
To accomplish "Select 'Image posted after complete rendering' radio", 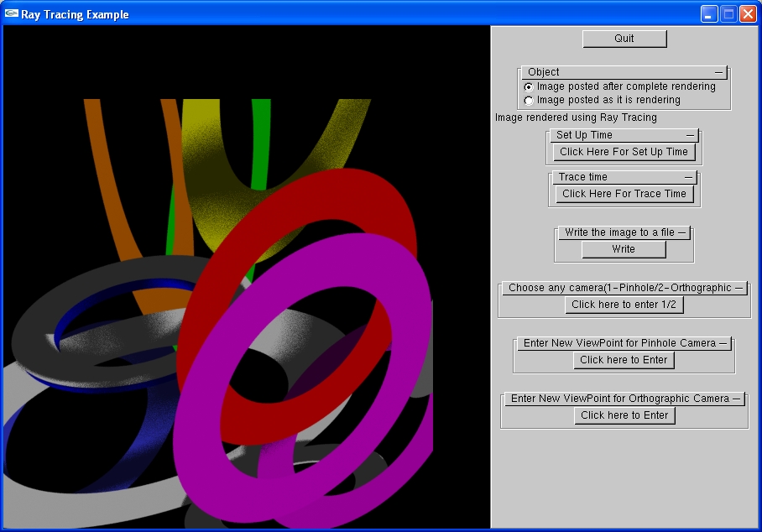I will 529,87.
